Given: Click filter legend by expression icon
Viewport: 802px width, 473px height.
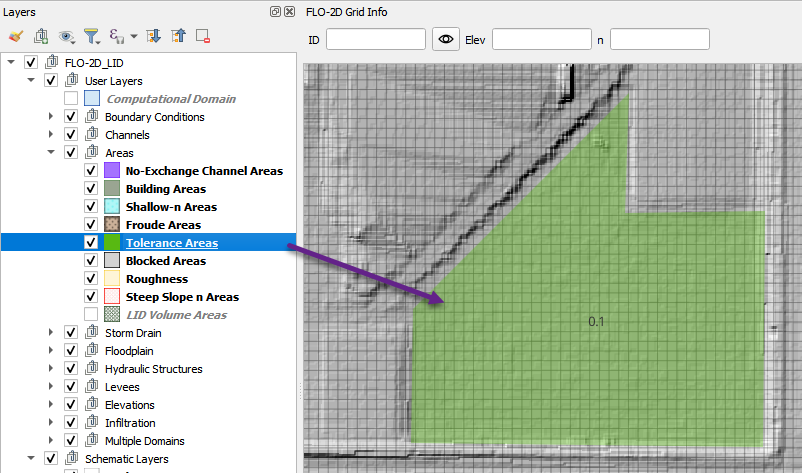Looking at the screenshot, I should pos(120,37).
